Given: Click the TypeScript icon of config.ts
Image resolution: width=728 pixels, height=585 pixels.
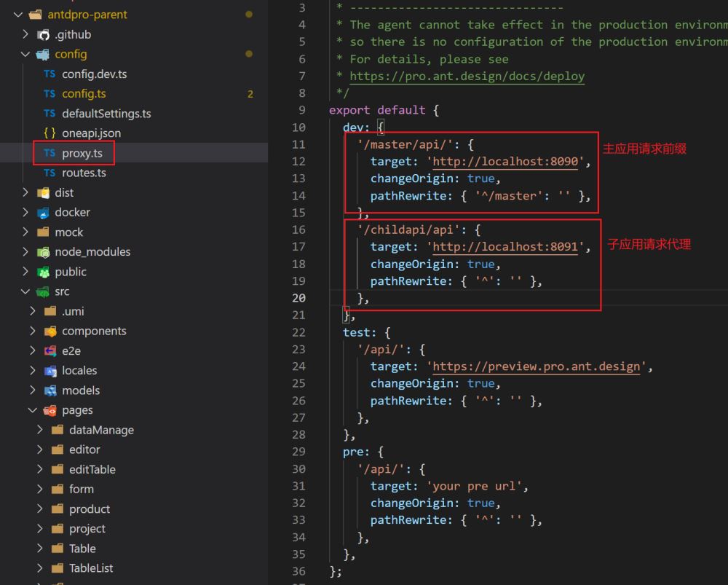Looking at the screenshot, I should [x=50, y=94].
